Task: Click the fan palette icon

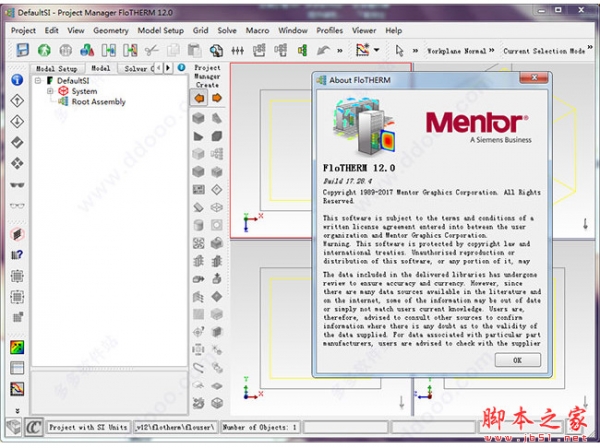Action: [198, 243]
